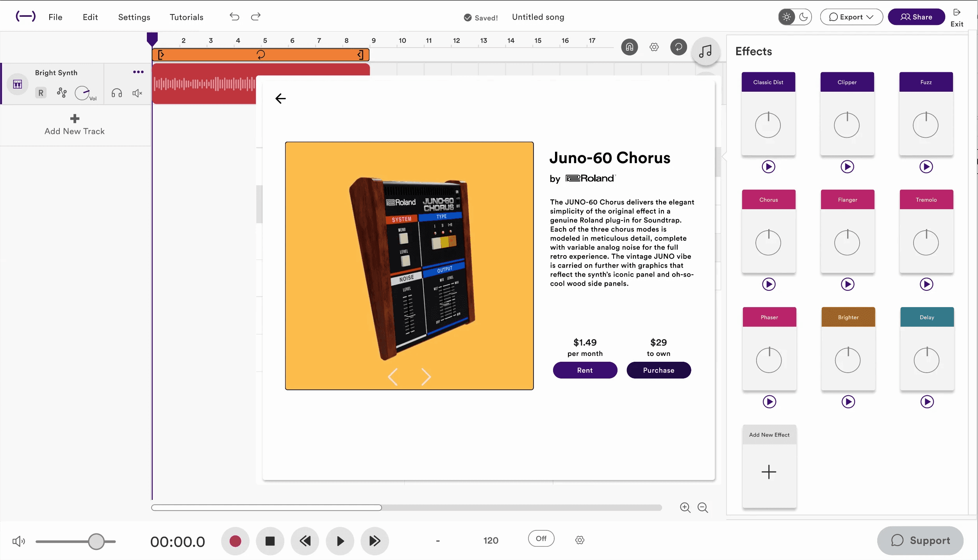Mute the Bright Synth track
978x560 pixels.
(137, 93)
